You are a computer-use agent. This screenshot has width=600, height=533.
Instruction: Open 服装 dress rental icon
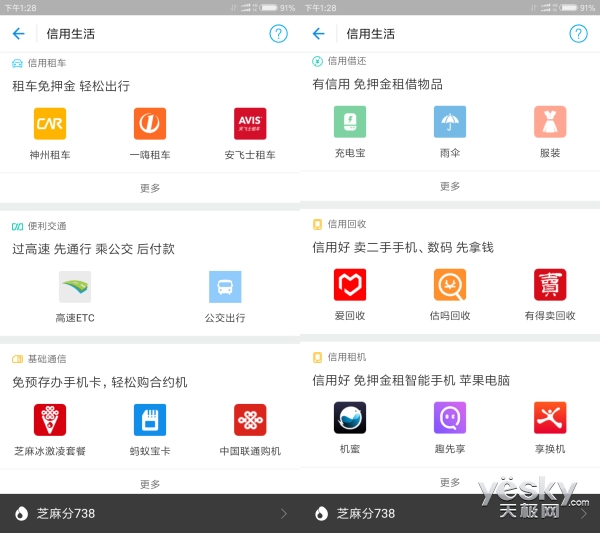point(550,122)
